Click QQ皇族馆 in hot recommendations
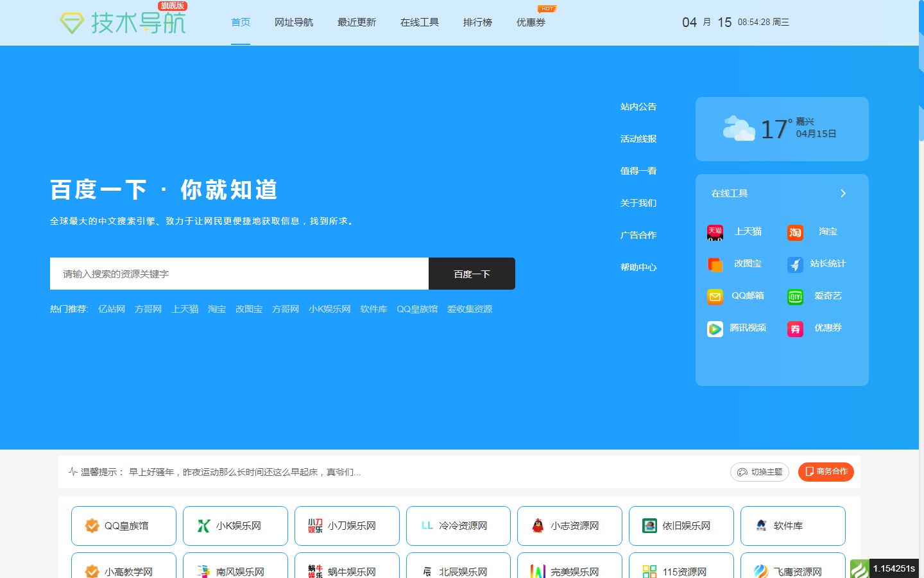The height and width of the screenshot is (578, 924). tap(417, 309)
